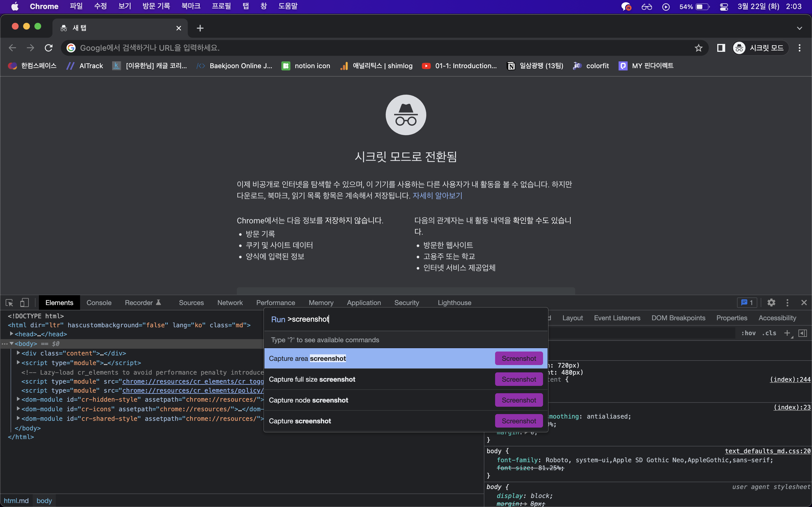Click the bookmark star in the address bar
The height and width of the screenshot is (507, 812).
pos(698,48)
